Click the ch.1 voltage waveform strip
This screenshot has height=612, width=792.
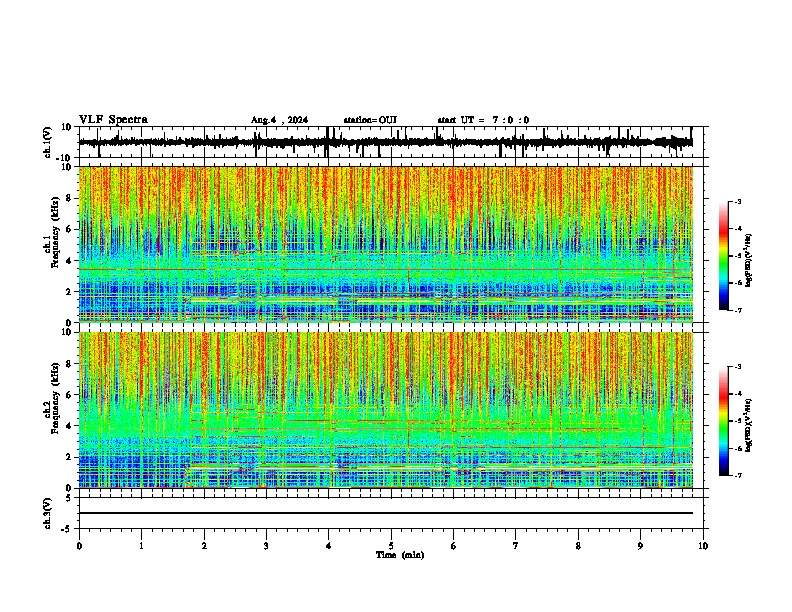pyautogui.click(x=386, y=142)
